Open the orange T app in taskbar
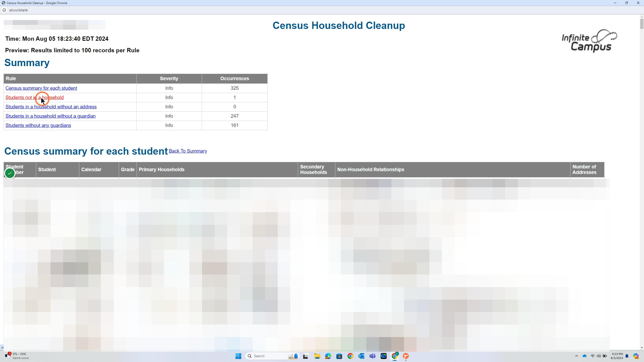644x362 pixels. [x=406, y=356]
